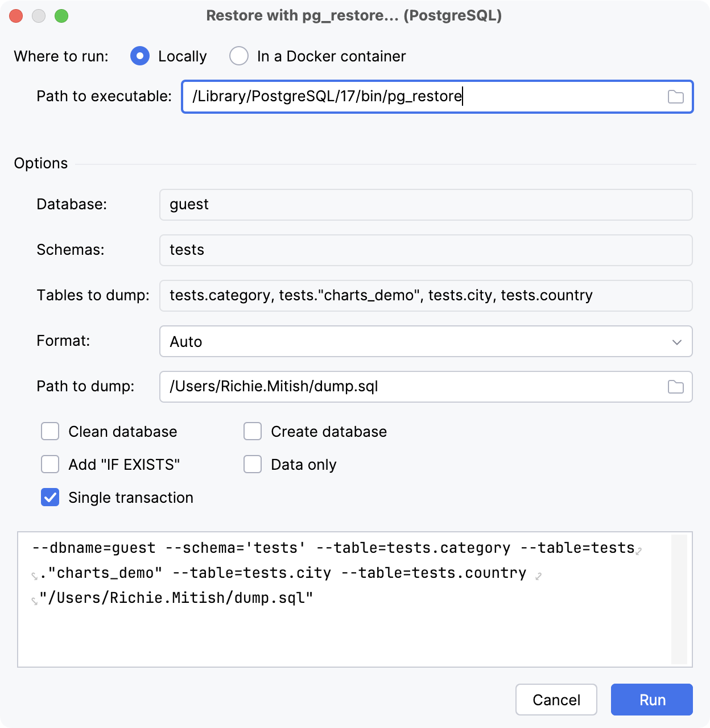Click the Database field containing guest
710x728 pixels.
(426, 205)
